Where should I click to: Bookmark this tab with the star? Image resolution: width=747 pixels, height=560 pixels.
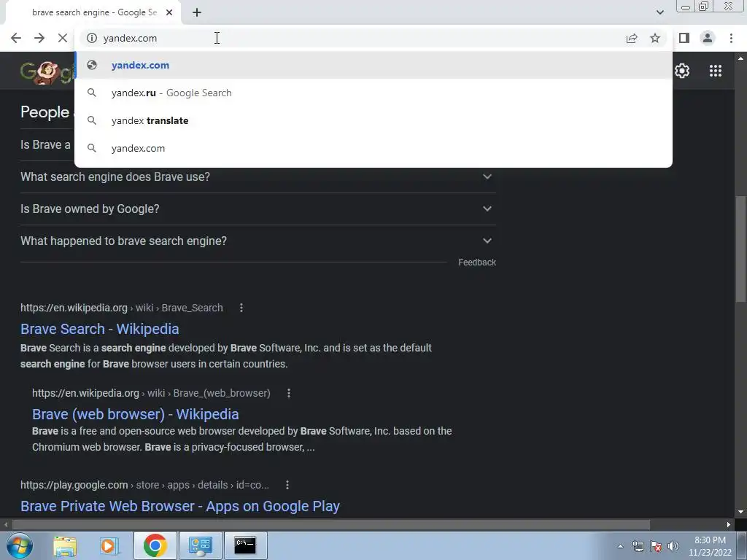(x=655, y=38)
